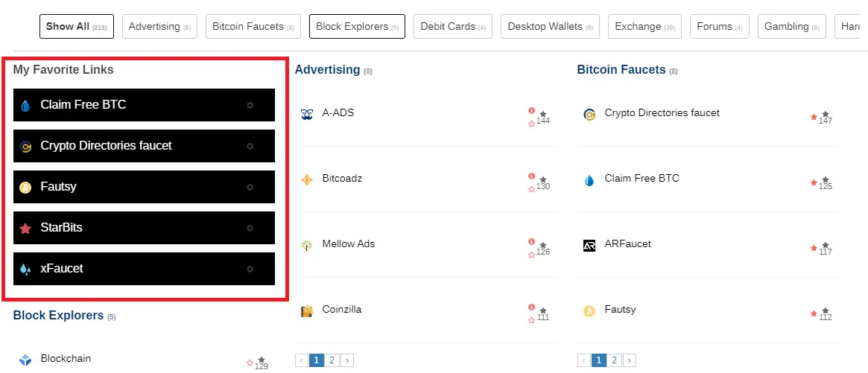Open Claim Free BTC link in the Bitcoin Faucets list

tap(642, 178)
